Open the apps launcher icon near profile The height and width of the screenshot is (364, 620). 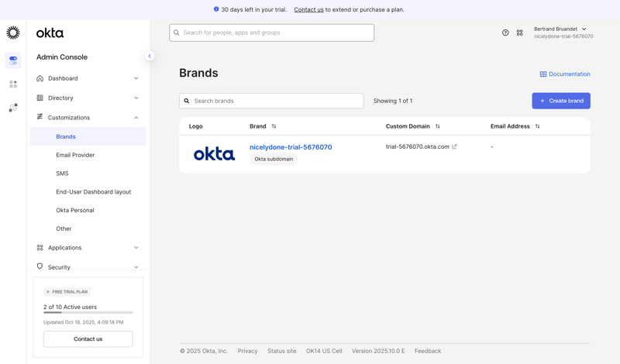519,33
